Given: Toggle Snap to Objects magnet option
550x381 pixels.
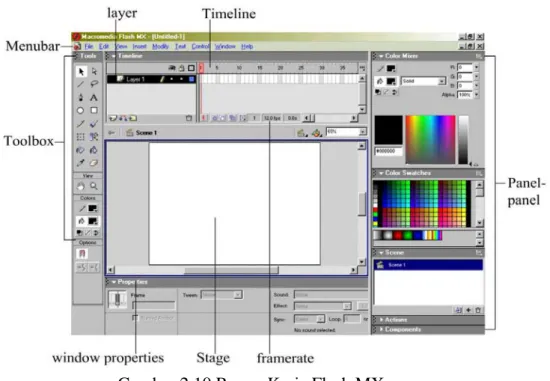Looking at the screenshot, I should coord(82,254).
